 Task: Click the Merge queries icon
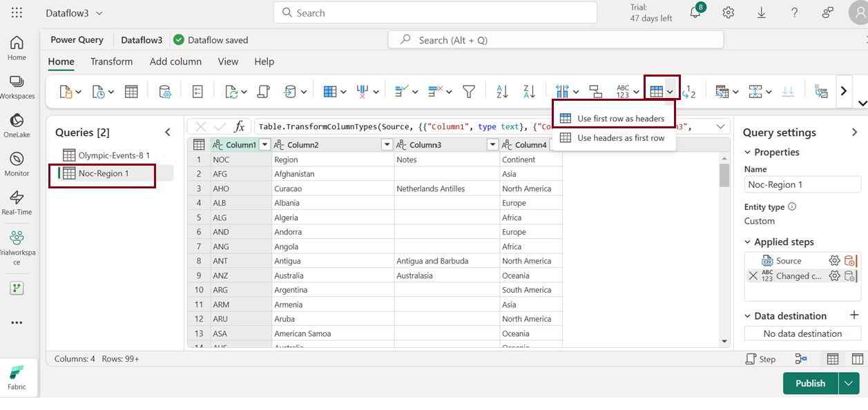click(722, 91)
